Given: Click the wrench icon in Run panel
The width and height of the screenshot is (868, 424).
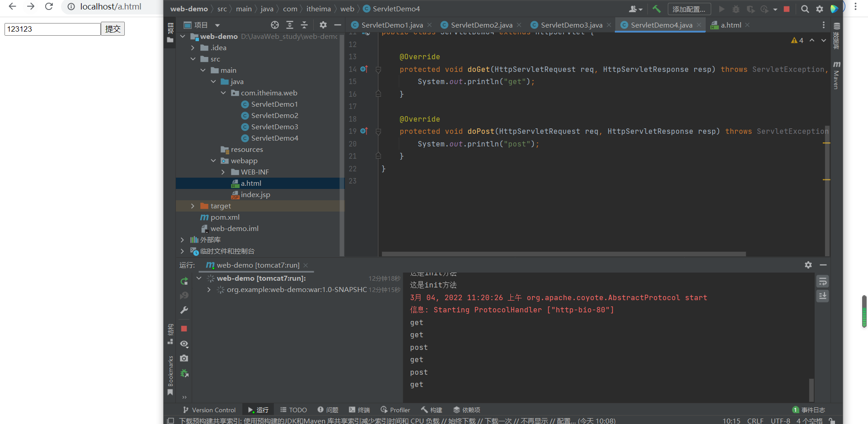Looking at the screenshot, I should tap(184, 310).
